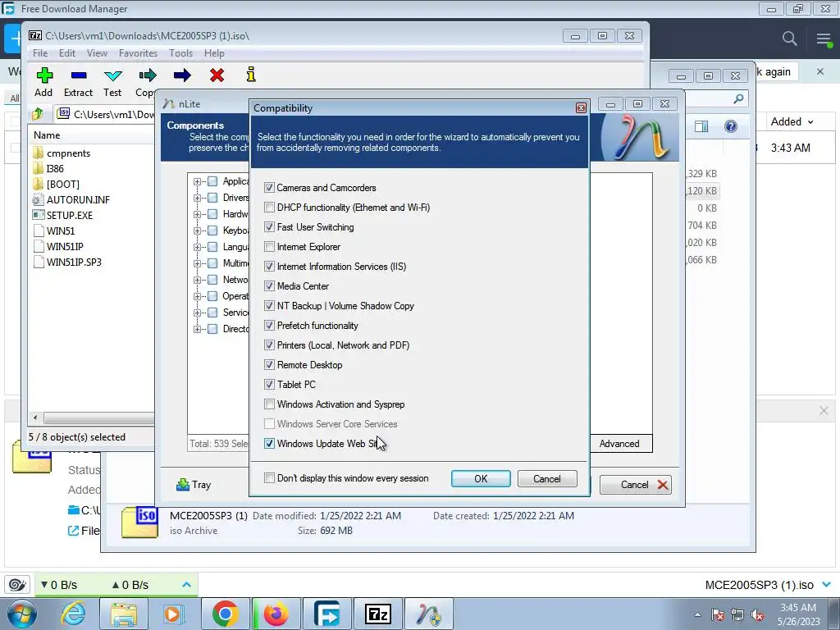Open the Free Download Manager hamburger menu
This screenshot has height=630, width=840.
coord(824,39)
